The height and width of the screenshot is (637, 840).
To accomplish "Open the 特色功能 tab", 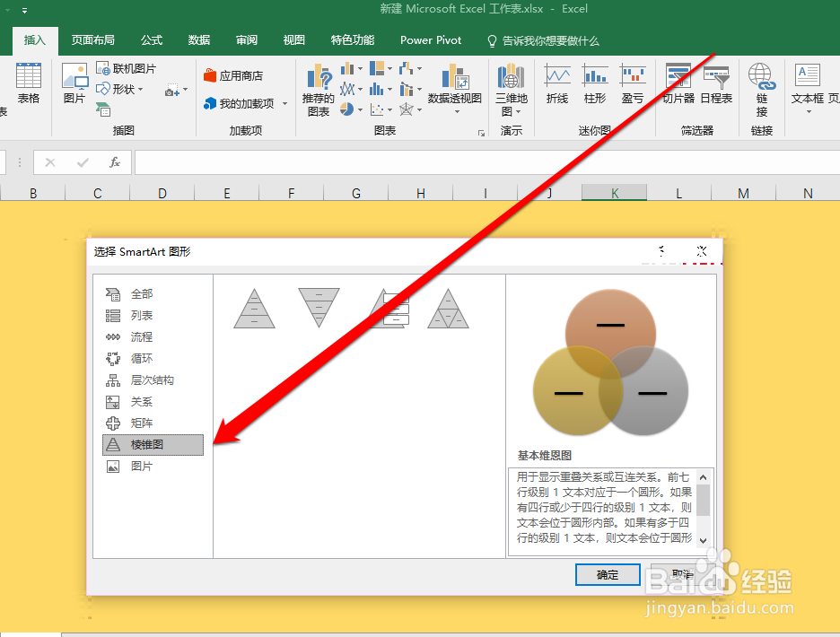I will pyautogui.click(x=353, y=40).
